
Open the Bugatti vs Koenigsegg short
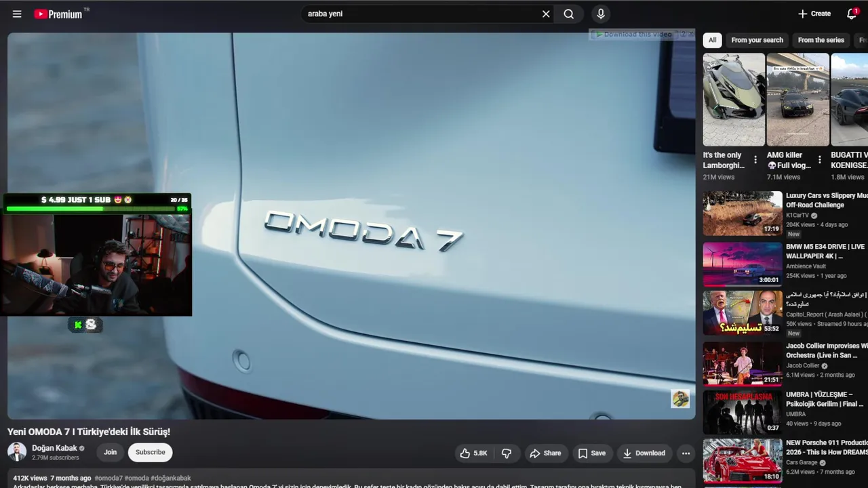pyautogui.click(x=850, y=100)
